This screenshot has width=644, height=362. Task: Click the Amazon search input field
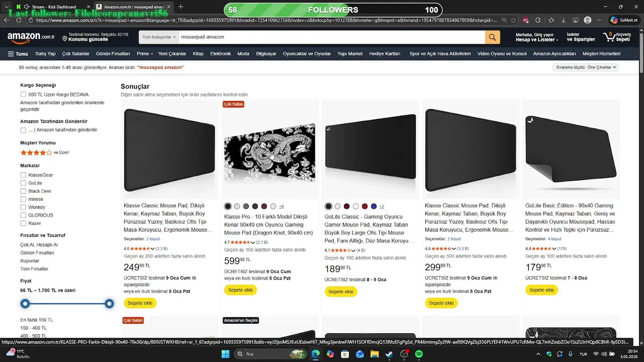tap(332, 37)
